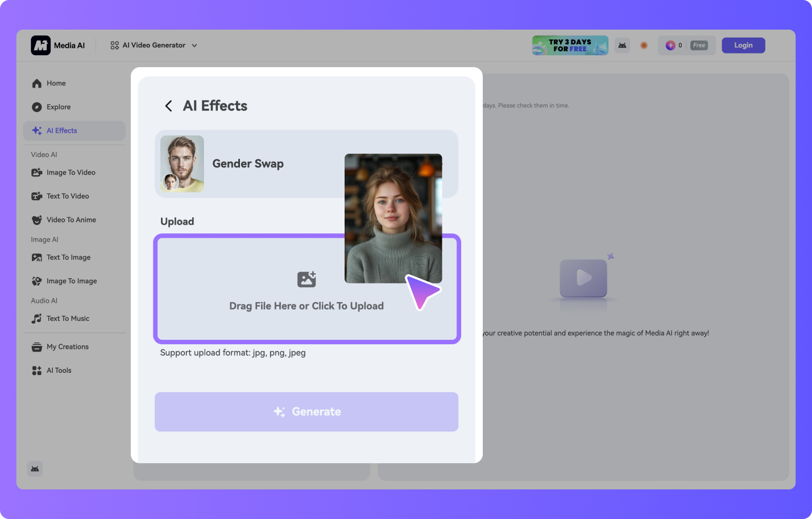Open My Creations

tap(67, 347)
